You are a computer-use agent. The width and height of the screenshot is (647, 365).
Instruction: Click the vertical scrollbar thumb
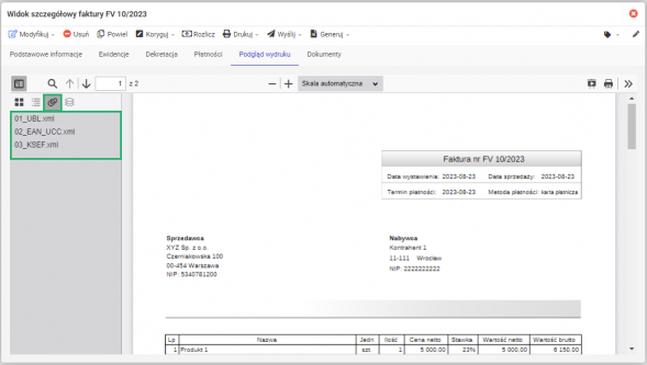click(x=631, y=126)
